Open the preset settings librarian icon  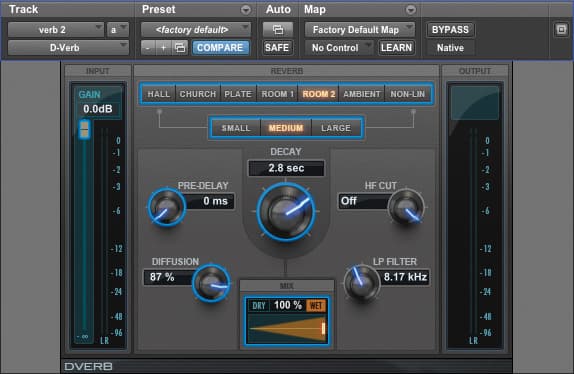point(180,48)
